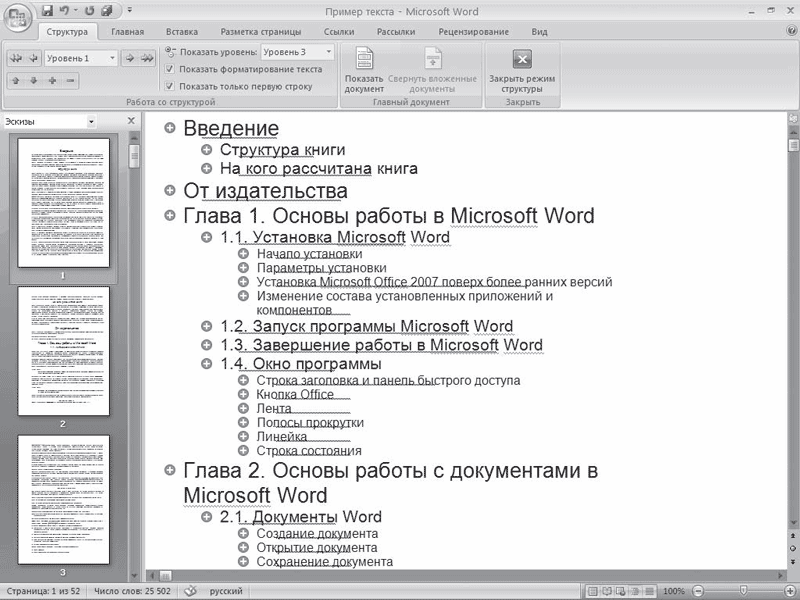Click document horizontal scrollbar thumb
Image resolution: width=800 pixels, height=600 pixels.
165,576
